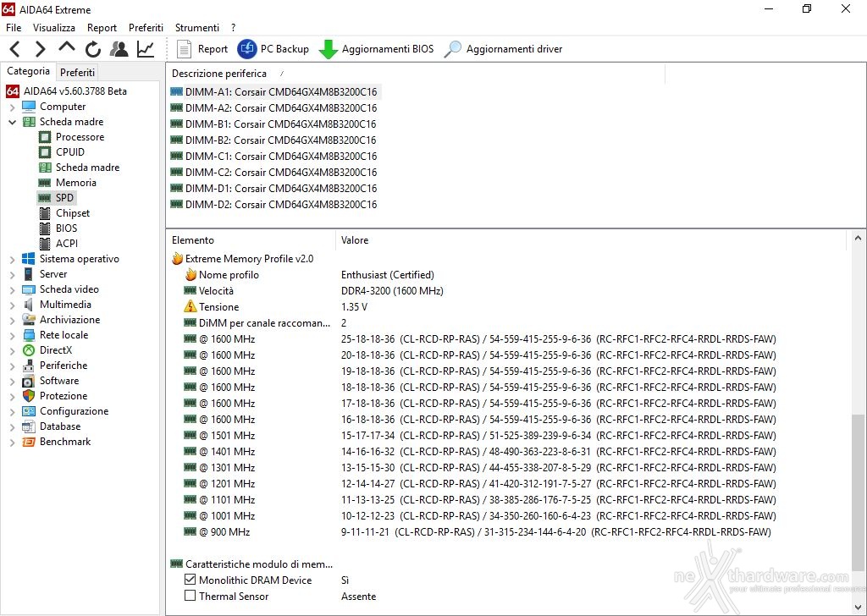This screenshot has height=616, width=867.
Task: Click the Elemento column header
Action: point(251,240)
